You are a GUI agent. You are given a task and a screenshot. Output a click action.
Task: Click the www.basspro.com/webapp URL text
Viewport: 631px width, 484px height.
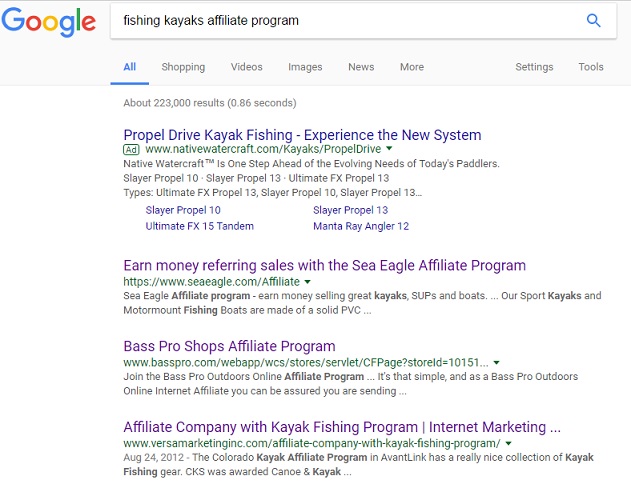click(306, 362)
